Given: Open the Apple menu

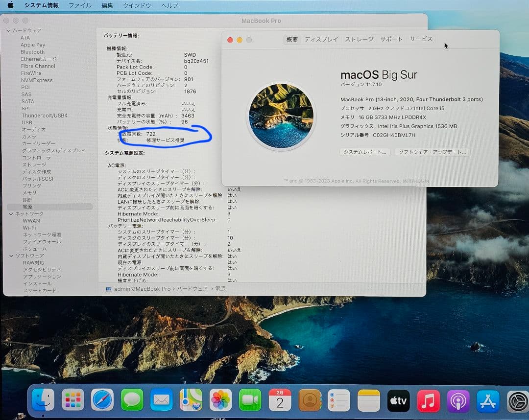Looking at the screenshot, I should [x=10, y=5].
